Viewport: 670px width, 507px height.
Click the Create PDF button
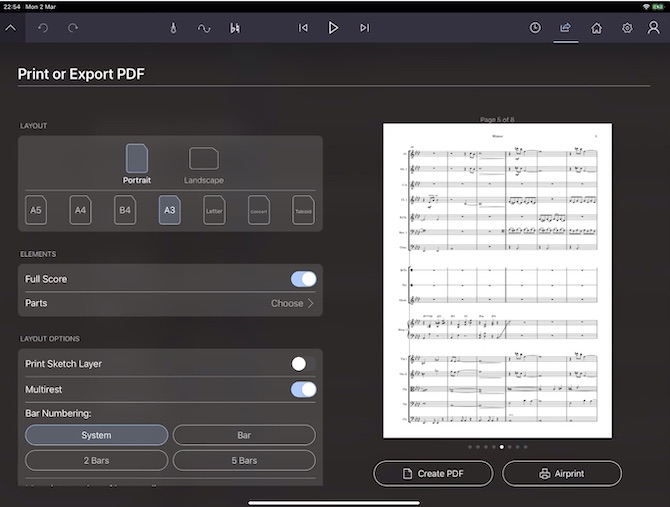433,473
